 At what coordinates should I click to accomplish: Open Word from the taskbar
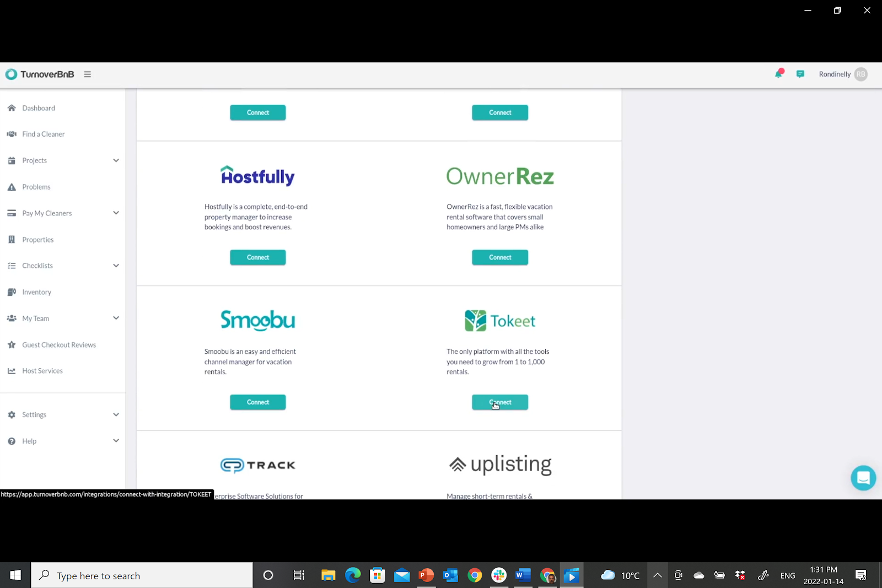523,575
